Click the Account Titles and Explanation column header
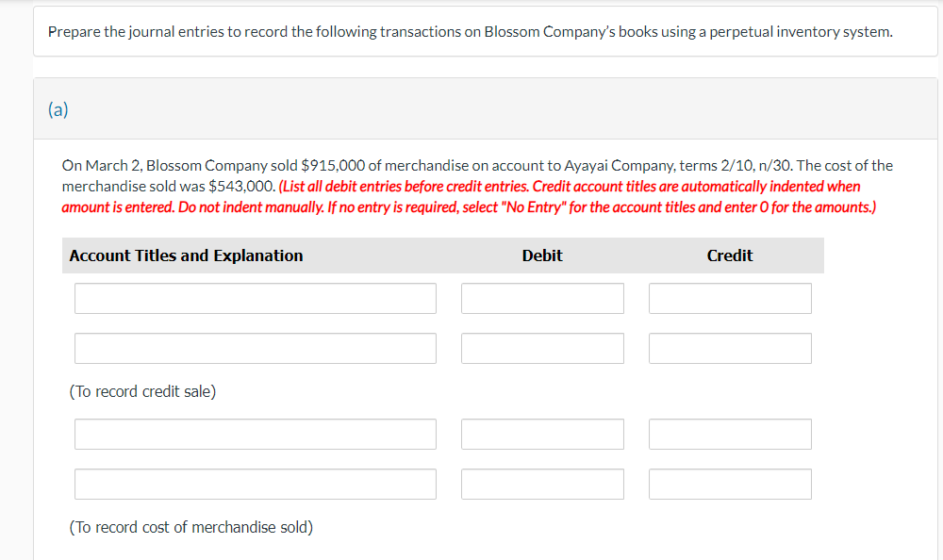This screenshot has width=943, height=560. [x=185, y=255]
